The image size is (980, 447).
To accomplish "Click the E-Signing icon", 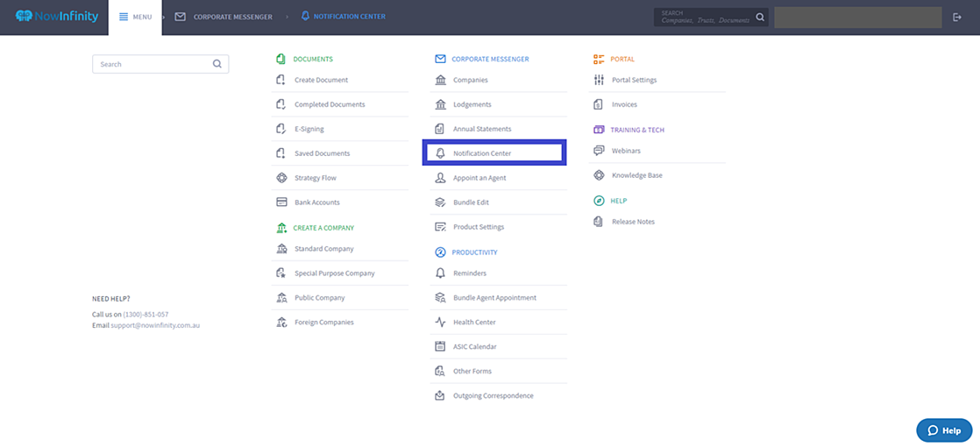I will [x=281, y=129].
